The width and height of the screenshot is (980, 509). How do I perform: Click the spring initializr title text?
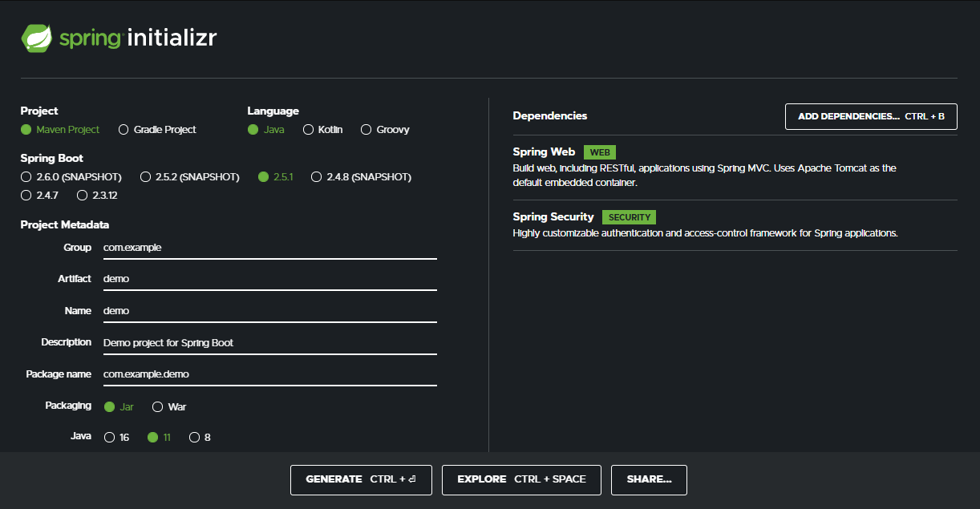point(138,38)
